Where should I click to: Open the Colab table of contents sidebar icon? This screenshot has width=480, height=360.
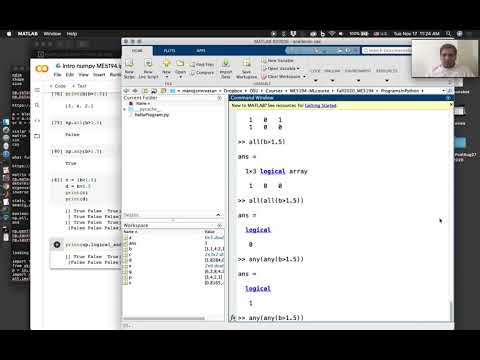37,90
